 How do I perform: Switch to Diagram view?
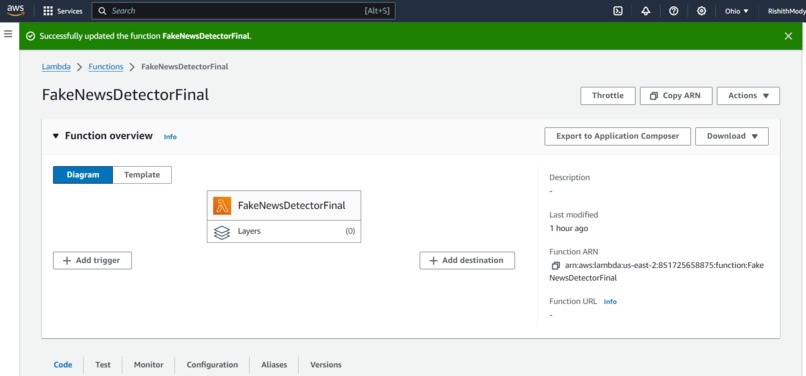click(x=83, y=175)
